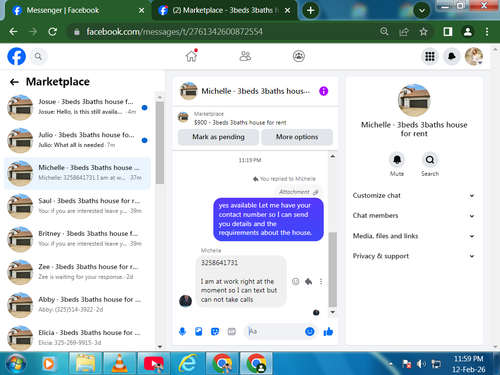Click the chat messages scrollbar thumb
Image resolution: width=500 pixels, height=375 pixels.
(x=332, y=269)
